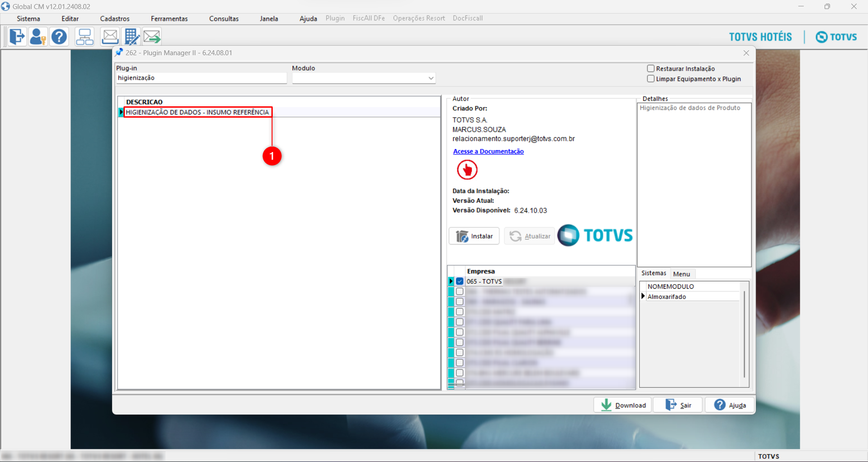868x462 pixels.
Task: Click the DESCRICAO column header
Action: click(144, 102)
